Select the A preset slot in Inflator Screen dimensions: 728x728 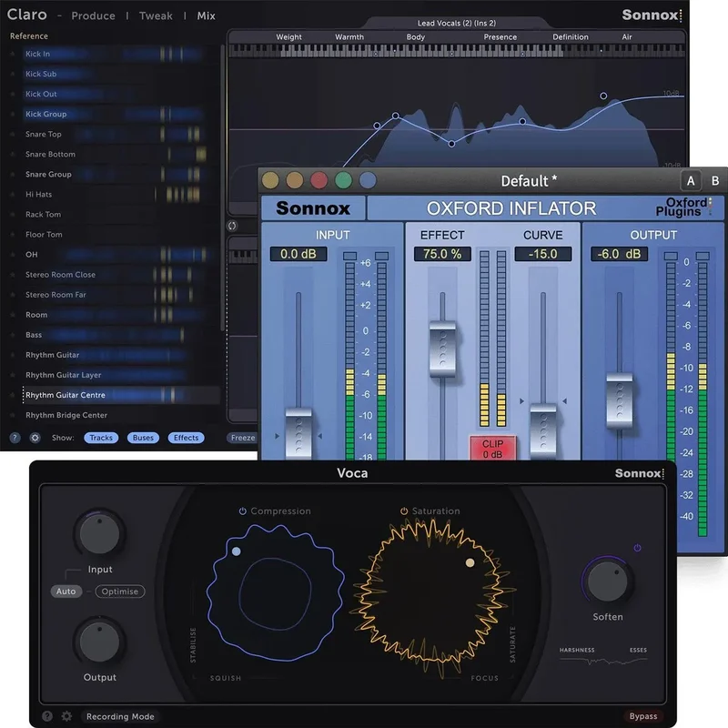click(x=691, y=180)
